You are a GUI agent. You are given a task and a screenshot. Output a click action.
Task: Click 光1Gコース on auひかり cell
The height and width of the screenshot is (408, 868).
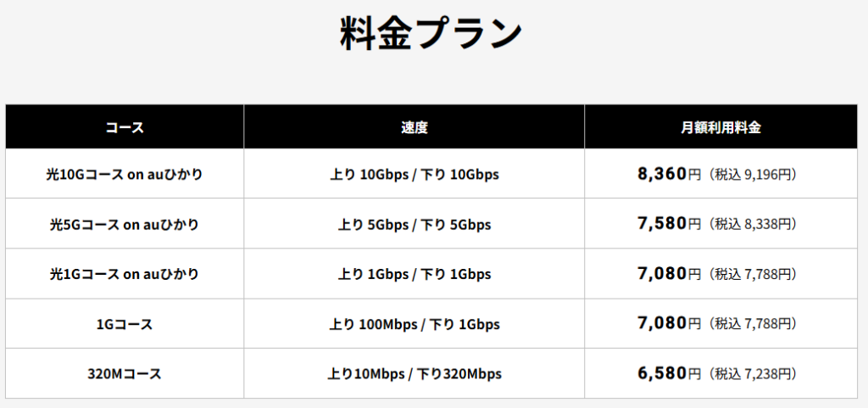[x=125, y=274]
